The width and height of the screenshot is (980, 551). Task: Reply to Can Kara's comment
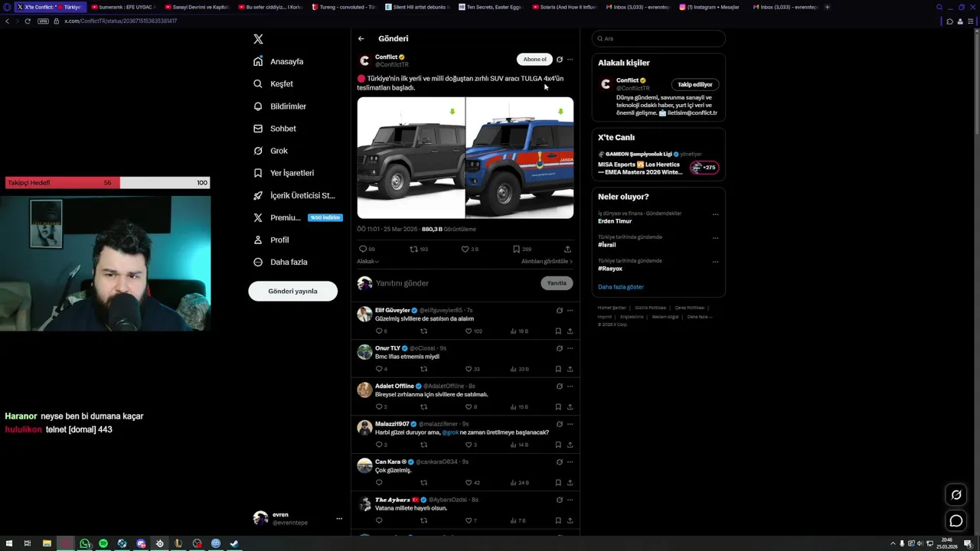378,483
